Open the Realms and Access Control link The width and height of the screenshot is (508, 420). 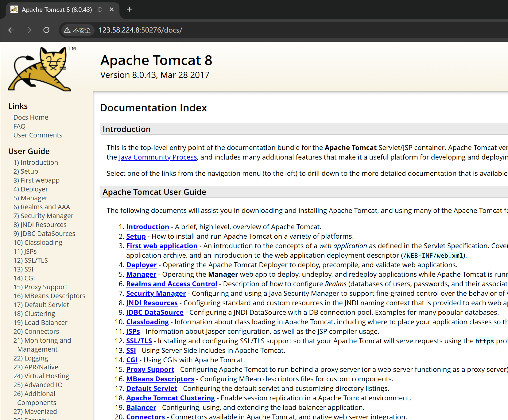pos(172,284)
